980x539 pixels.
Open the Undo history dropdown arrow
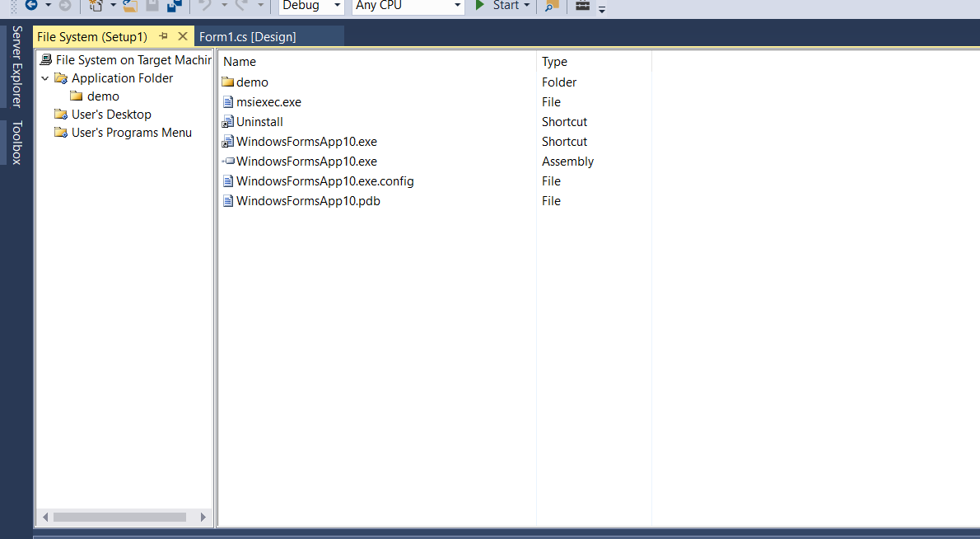point(224,5)
